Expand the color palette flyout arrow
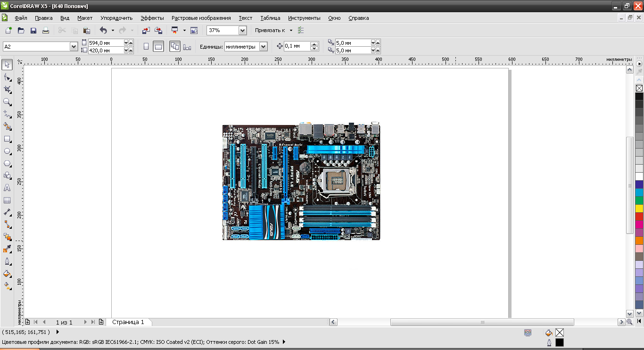The width and height of the screenshot is (644, 350). tap(639, 64)
